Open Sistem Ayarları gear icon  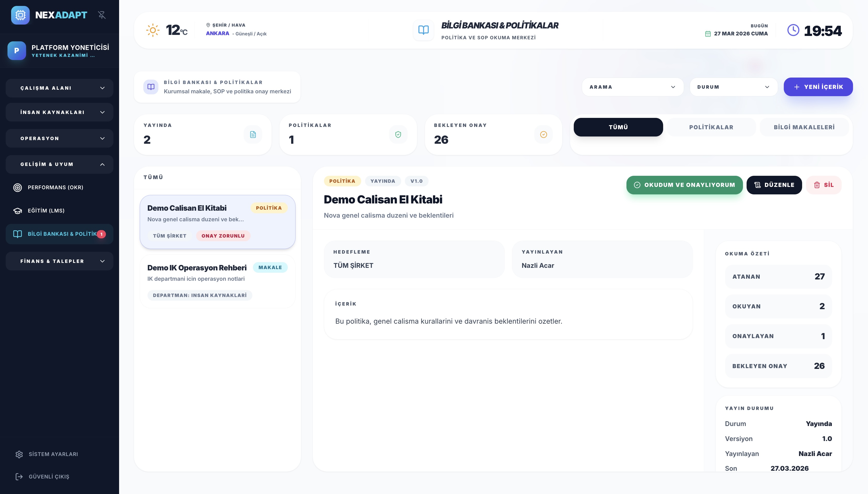[19, 454]
